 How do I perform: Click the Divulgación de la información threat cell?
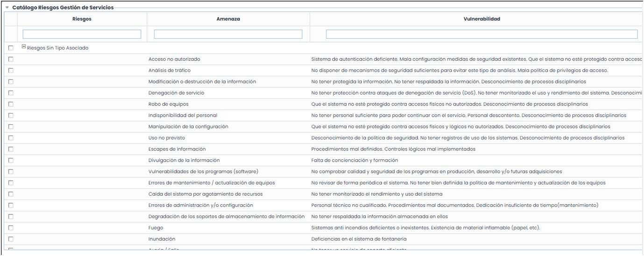(x=184, y=160)
